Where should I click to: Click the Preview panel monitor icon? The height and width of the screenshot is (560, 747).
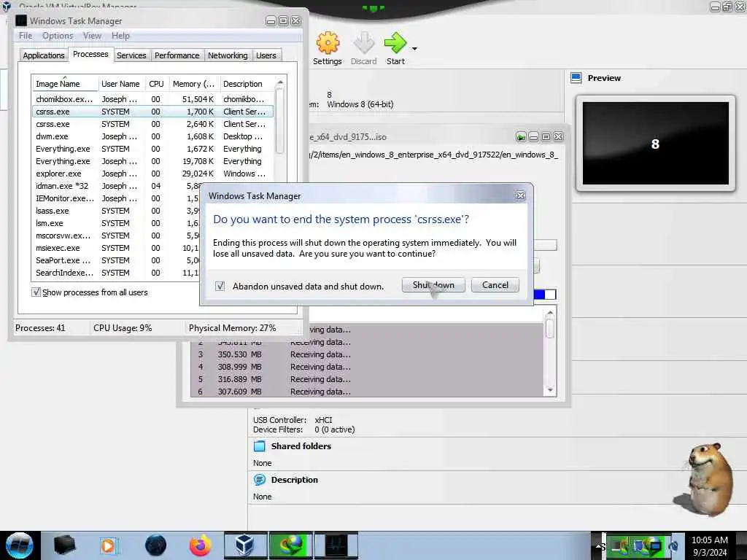coord(576,78)
